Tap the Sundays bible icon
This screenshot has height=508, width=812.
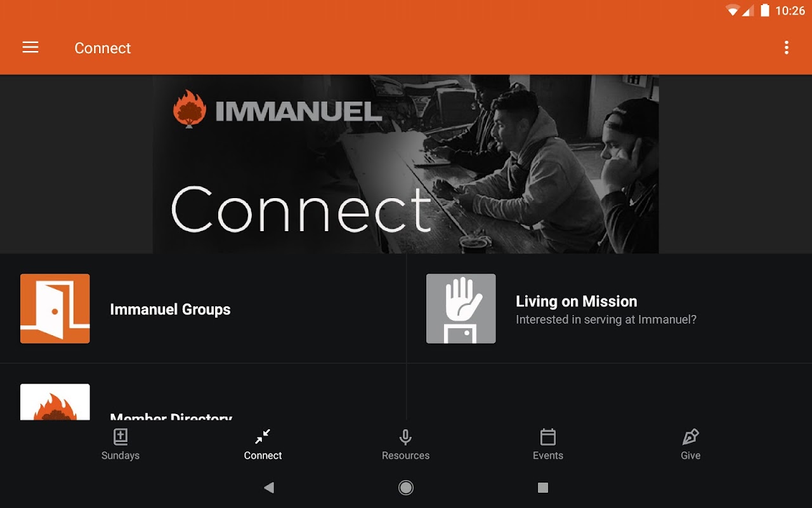121,437
